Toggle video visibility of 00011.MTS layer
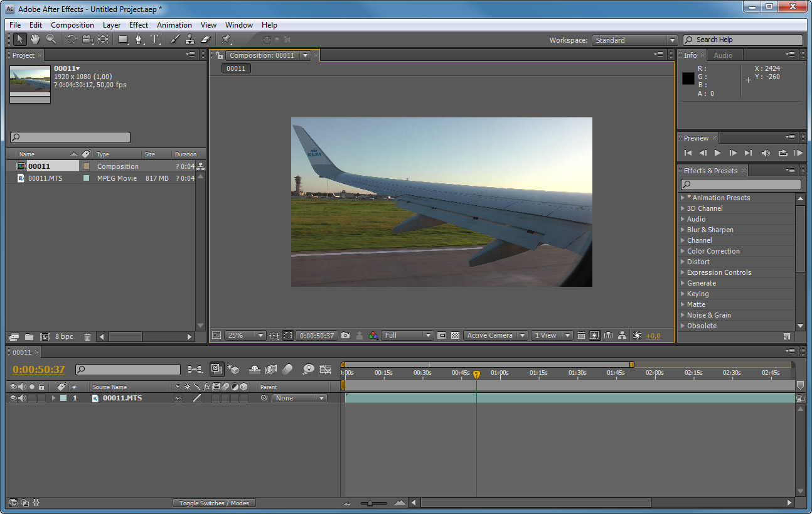The width and height of the screenshot is (812, 514). 13,398
